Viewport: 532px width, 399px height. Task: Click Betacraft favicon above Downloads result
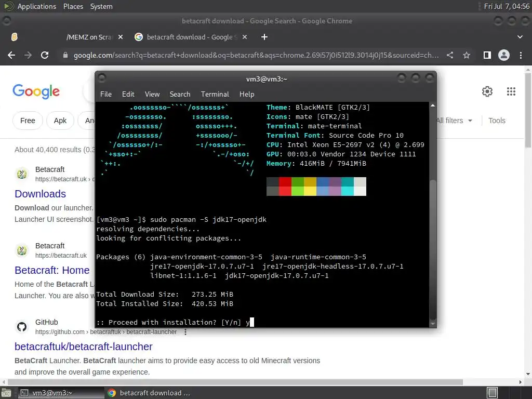click(x=22, y=174)
